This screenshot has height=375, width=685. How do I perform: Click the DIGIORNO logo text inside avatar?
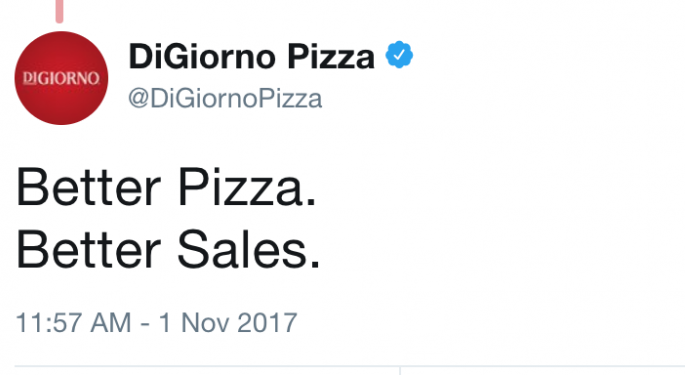coord(61,78)
